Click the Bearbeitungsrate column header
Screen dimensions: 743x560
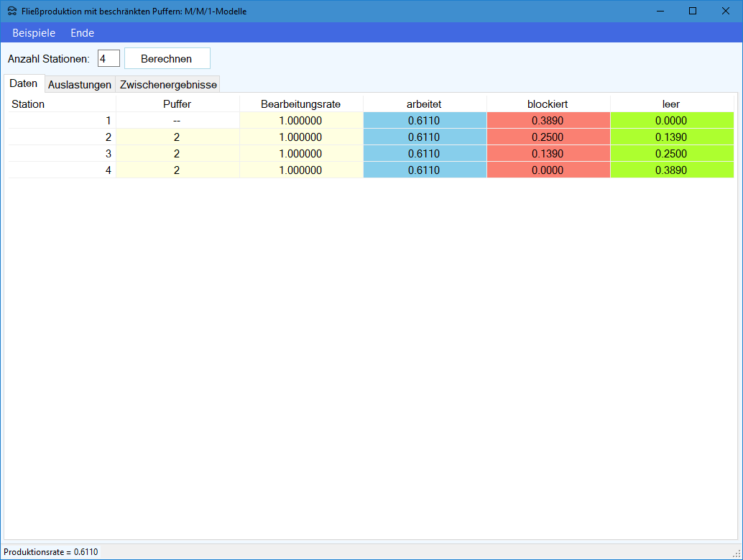coord(300,104)
